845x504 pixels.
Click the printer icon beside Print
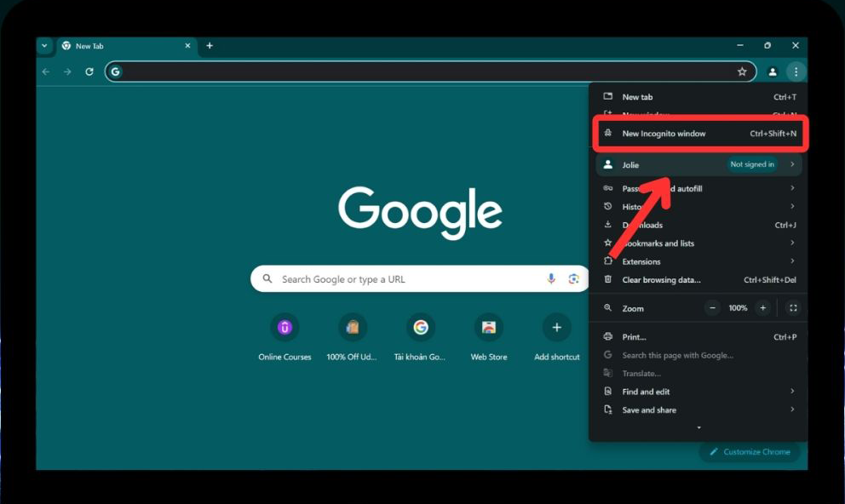pos(608,336)
